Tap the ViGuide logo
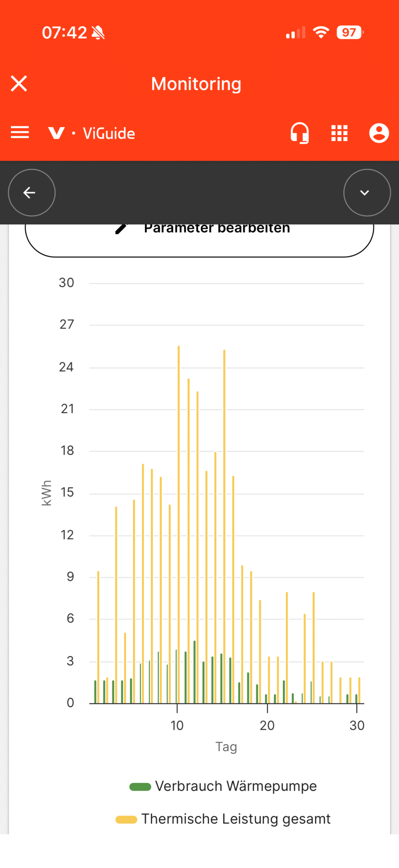Viewport: 399px width, 868px height. pyautogui.click(x=92, y=133)
